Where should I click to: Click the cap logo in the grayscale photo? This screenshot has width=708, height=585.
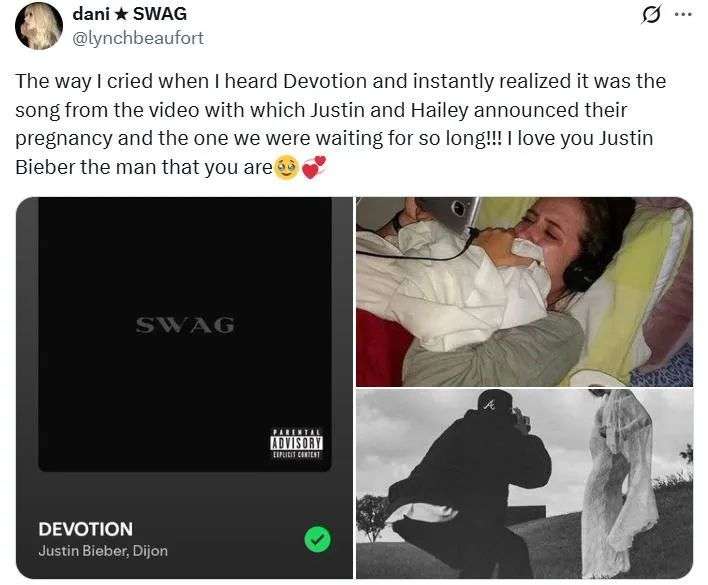489,405
